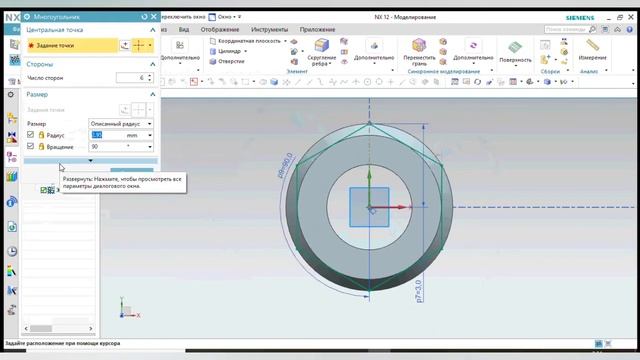Screen dimensions: 640x360
Task: Open the Размер dropdown showing Описанный радиус
Action: (x=121, y=123)
